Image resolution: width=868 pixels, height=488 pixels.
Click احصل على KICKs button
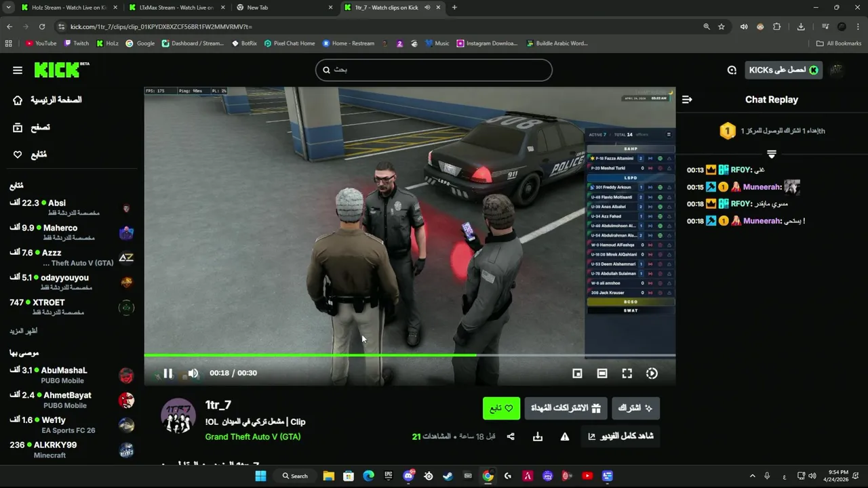[783, 70]
